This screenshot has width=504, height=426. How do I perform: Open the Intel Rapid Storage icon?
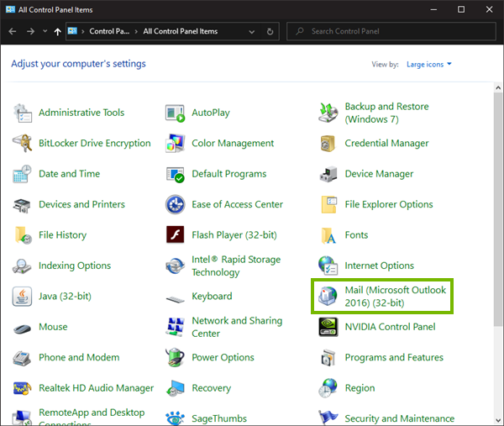point(176,266)
